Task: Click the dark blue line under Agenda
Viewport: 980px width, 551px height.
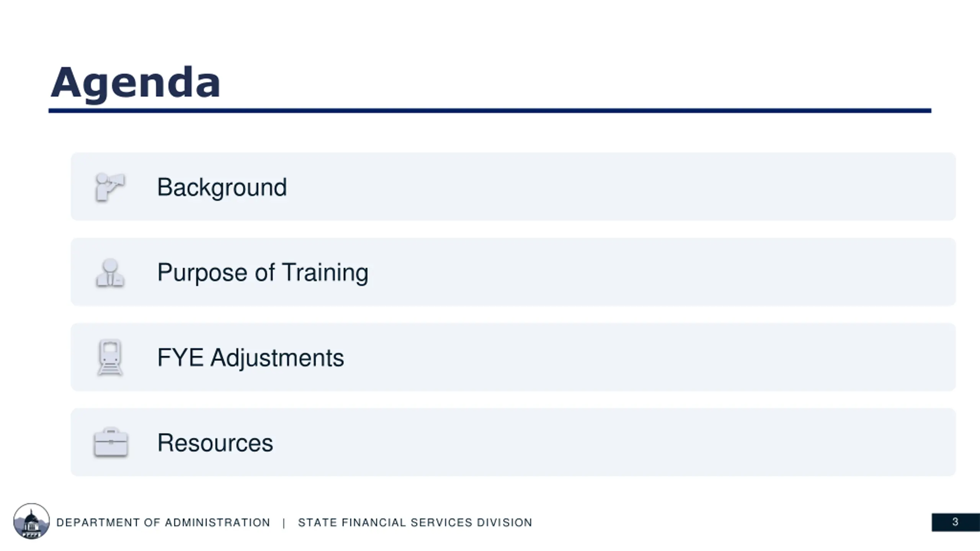Action: coord(490,111)
